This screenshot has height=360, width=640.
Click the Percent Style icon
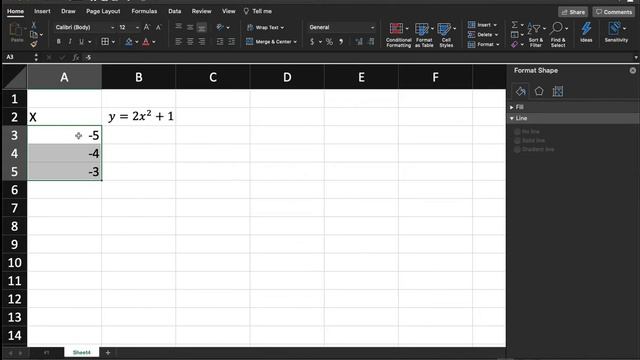(x=329, y=42)
